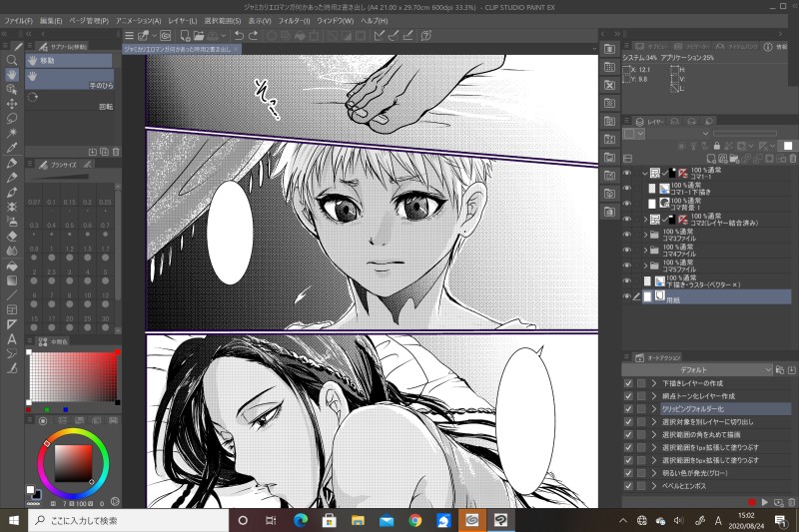Select the Eraser tool
This screenshot has height=532, width=799.
pos(12,236)
